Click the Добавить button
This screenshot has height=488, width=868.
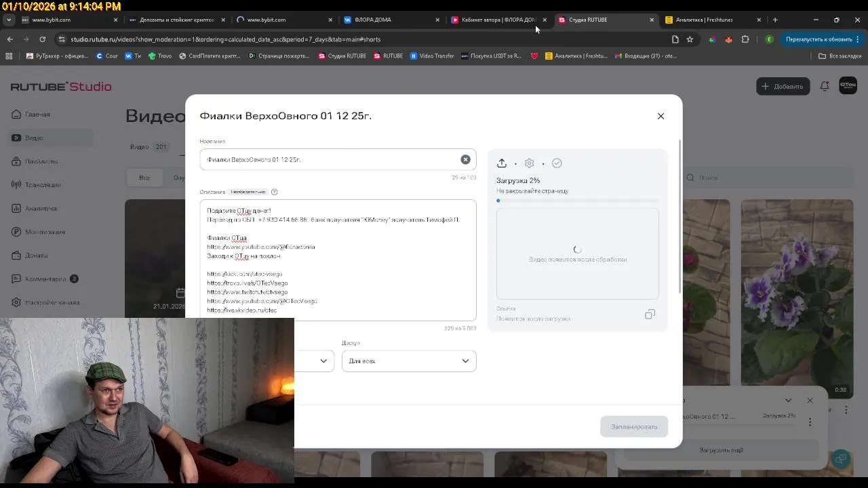point(783,86)
